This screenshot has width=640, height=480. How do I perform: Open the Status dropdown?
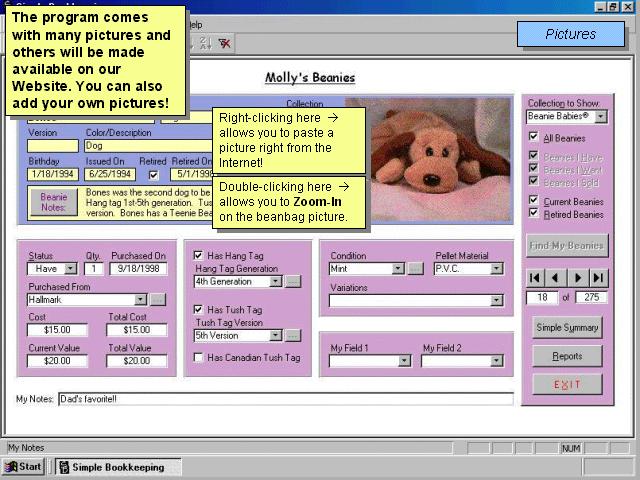tap(70, 269)
